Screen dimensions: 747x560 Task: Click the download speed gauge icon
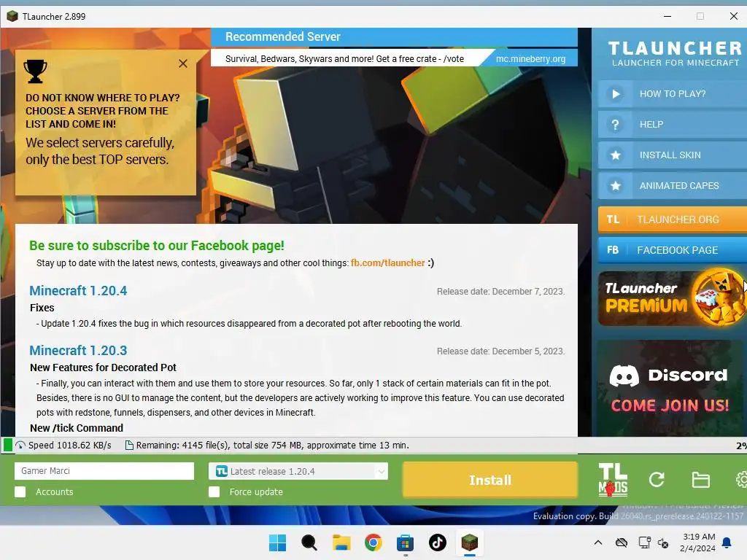(20, 446)
